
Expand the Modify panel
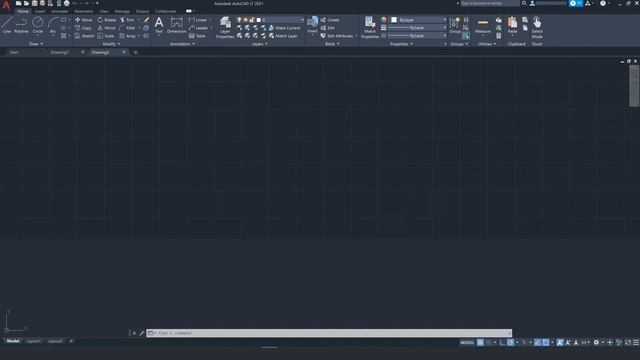click(x=111, y=44)
